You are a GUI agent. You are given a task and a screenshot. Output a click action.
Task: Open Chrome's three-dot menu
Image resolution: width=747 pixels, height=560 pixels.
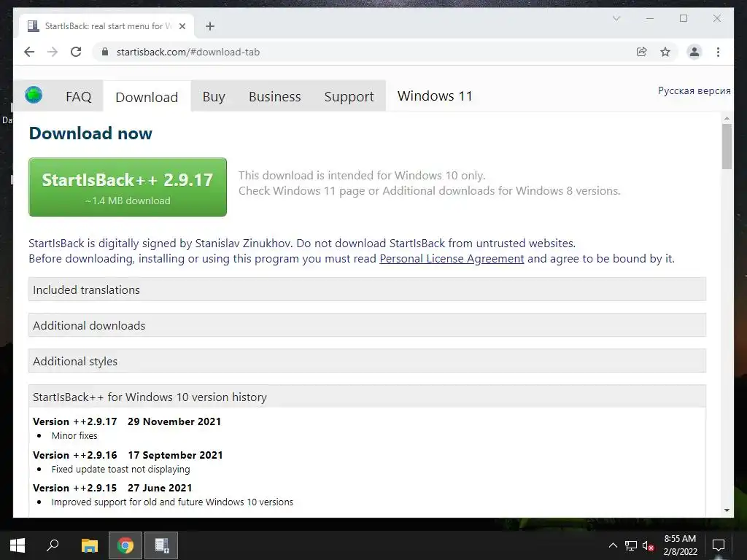point(718,52)
